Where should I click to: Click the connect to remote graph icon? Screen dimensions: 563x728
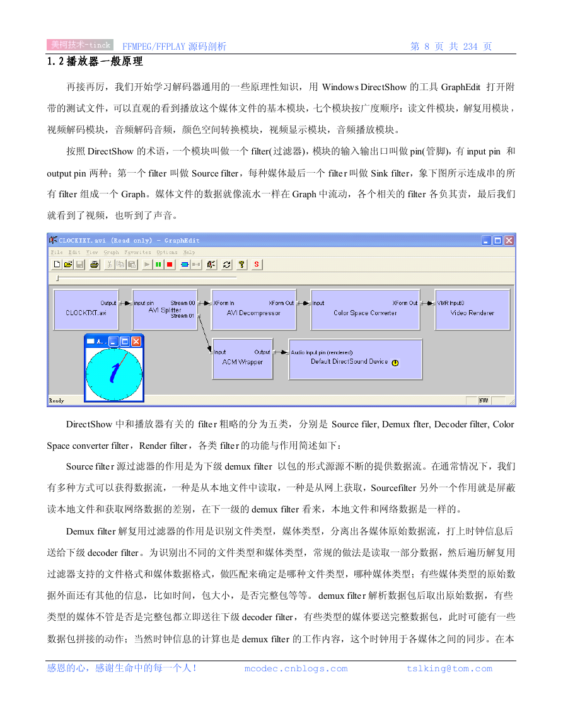tap(211, 265)
